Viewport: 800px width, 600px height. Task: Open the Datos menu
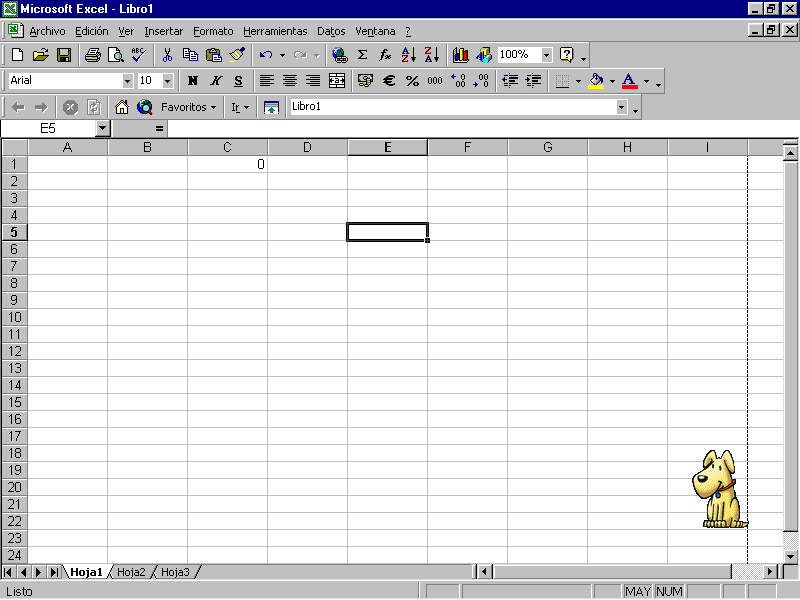click(331, 31)
